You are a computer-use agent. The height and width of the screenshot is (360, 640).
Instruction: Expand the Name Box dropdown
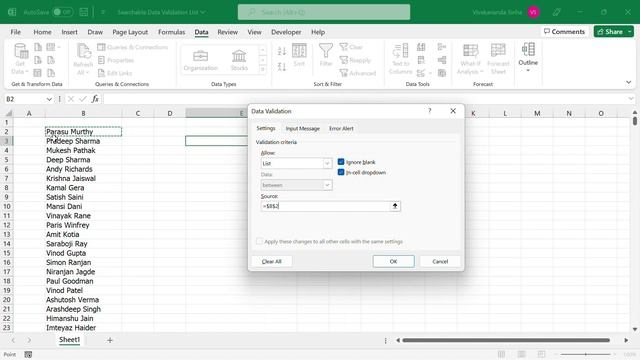click(x=49, y=99)
